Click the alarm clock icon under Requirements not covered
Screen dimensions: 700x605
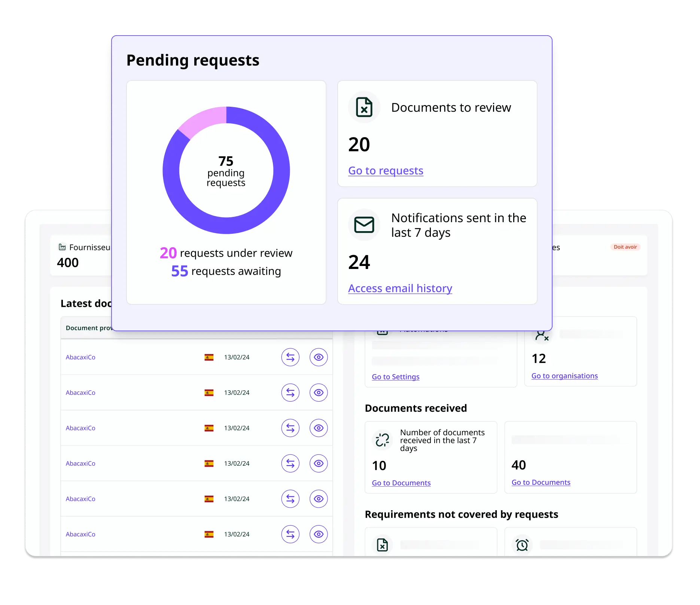[x=522, y=545]
